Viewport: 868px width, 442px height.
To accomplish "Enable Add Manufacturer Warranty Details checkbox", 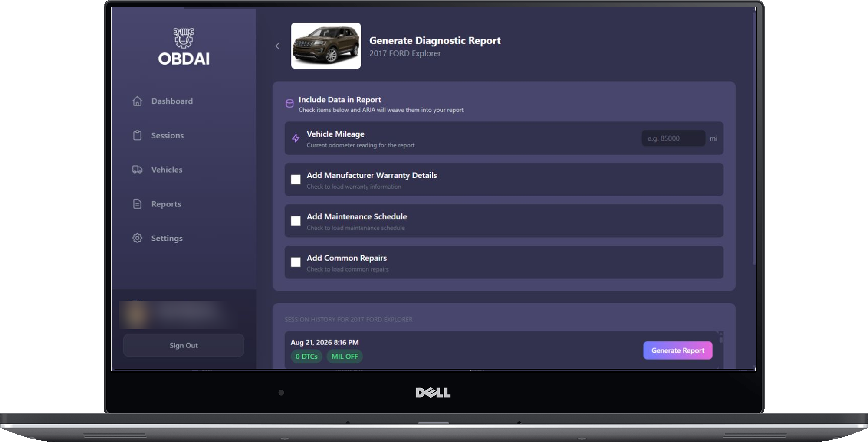I will tap(296, 180).
